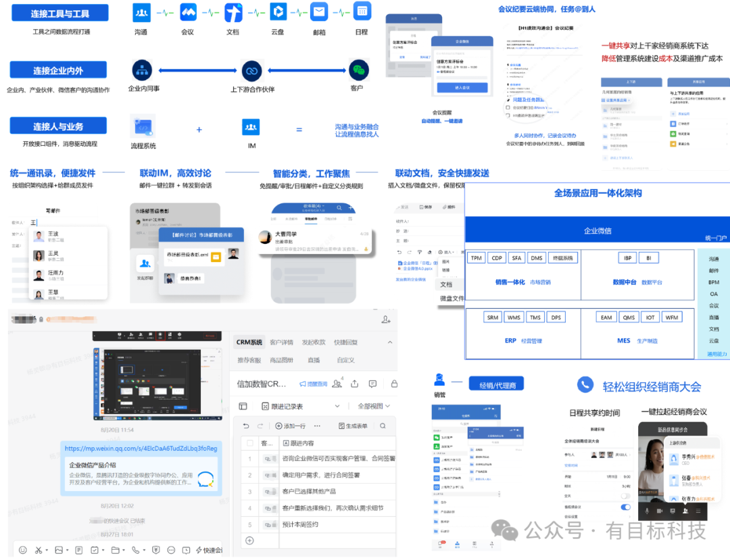Open the mp.weixin.qq.com link in chat
The height and width of the screenshot is (560, 730).
point(141,449)
